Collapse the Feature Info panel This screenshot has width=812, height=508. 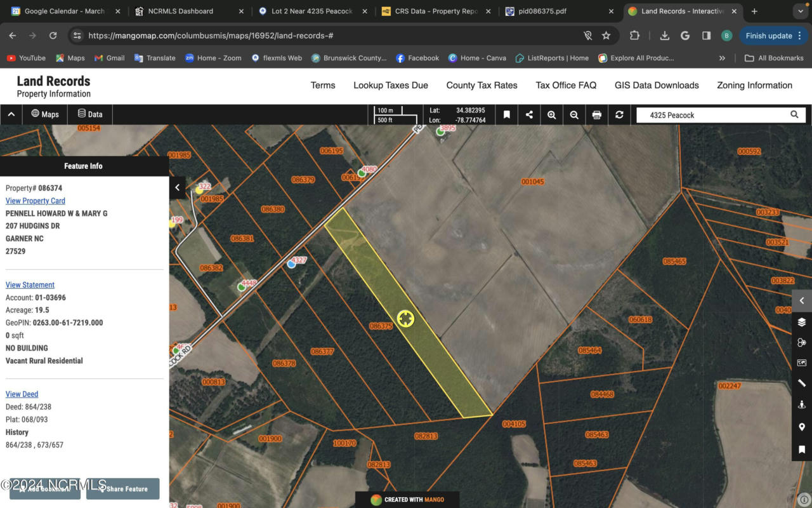(x=178, y=187)
